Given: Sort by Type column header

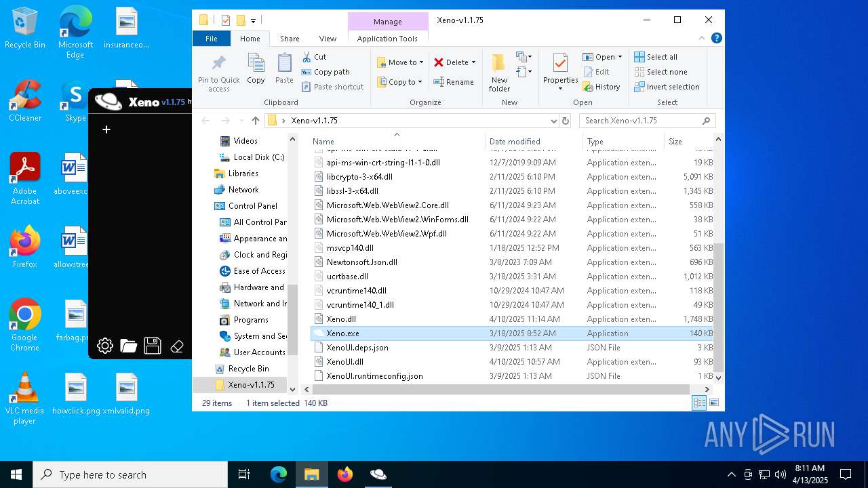Looking at the screenshot, I should (623, 142).
